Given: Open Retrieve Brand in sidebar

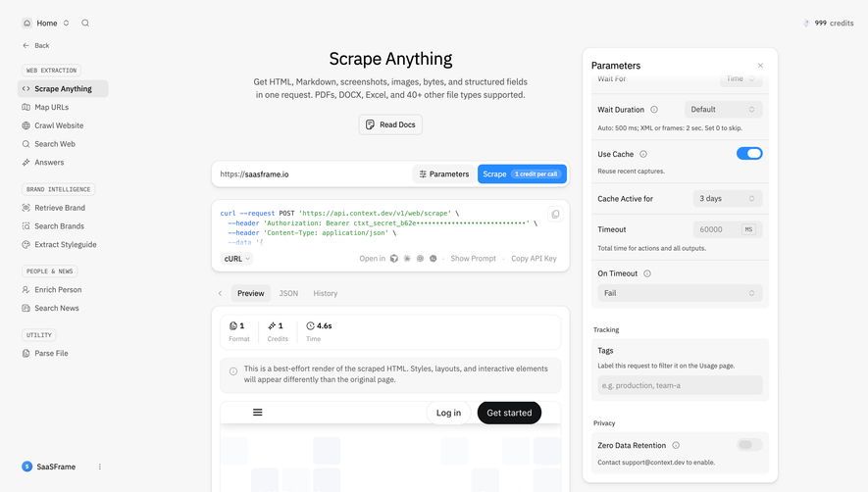Looking at the screenshot, I should point(60,208).
